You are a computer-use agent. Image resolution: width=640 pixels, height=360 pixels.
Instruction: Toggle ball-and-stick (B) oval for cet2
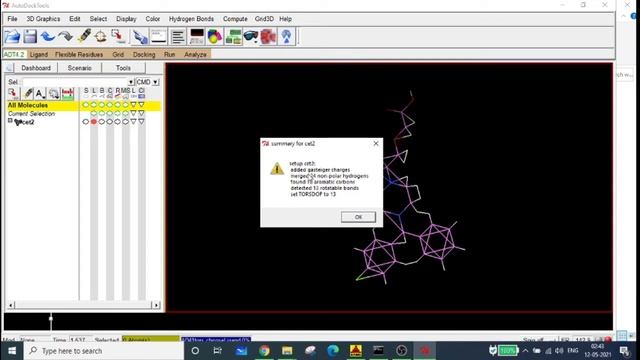coord(102,122)
